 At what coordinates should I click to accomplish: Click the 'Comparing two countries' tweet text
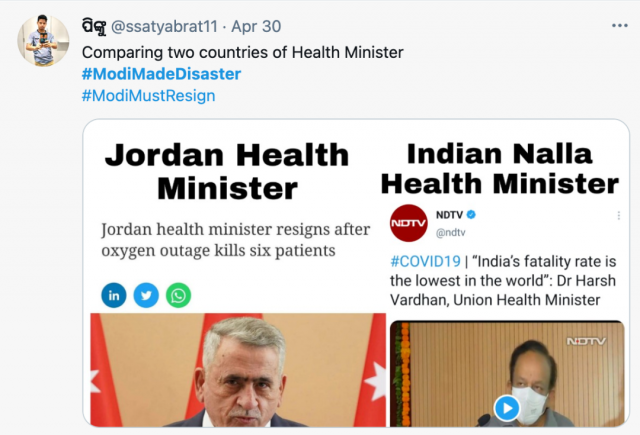click(x=242, y=53)
